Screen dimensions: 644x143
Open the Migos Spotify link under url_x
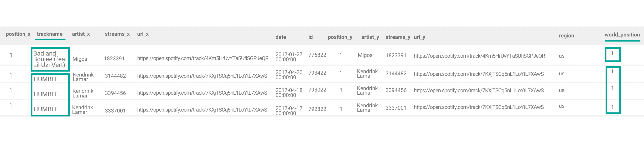pyautogui.click(x=203, y=58)
